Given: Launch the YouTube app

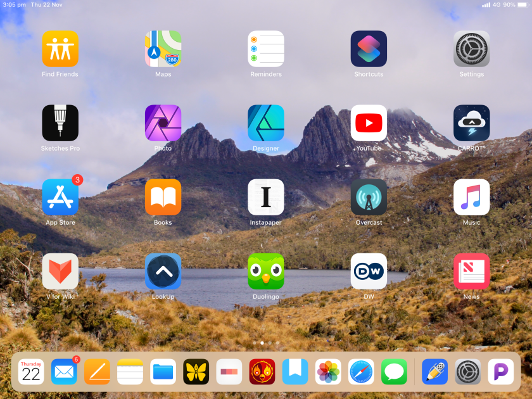Looking at the screenshot, I should coord(369,123).
